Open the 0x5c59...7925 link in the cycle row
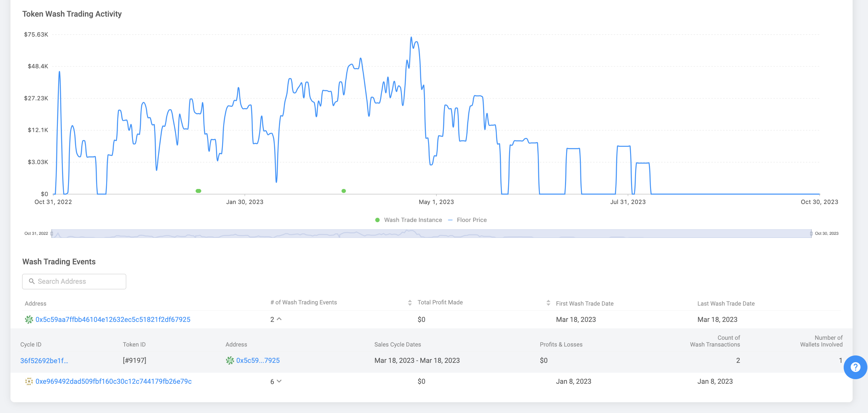Viewport: 868px width, 413px height. (x=258, y=360)
